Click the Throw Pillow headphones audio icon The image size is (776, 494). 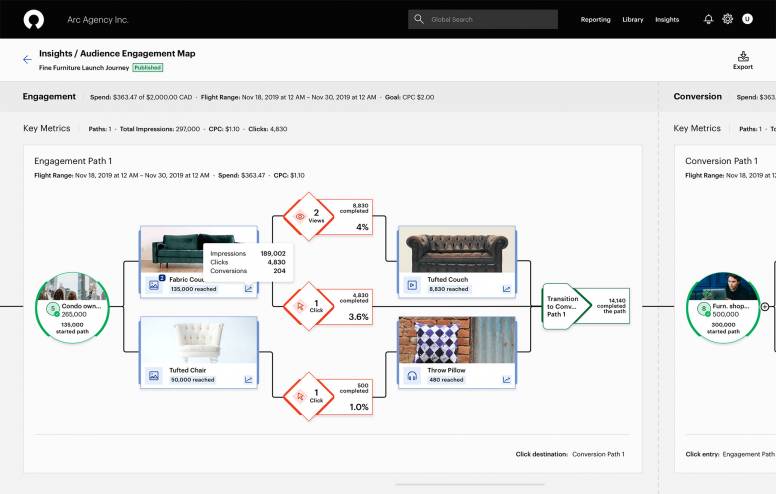pyautogui.click(x=411, y=377)
